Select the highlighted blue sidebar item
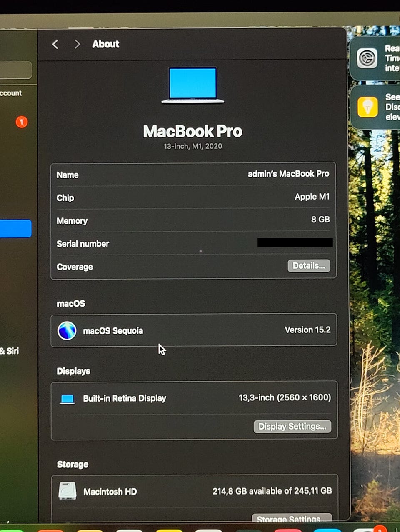Image resolution: width=400 pixels, height=532 pixels. tap(15, 229)
